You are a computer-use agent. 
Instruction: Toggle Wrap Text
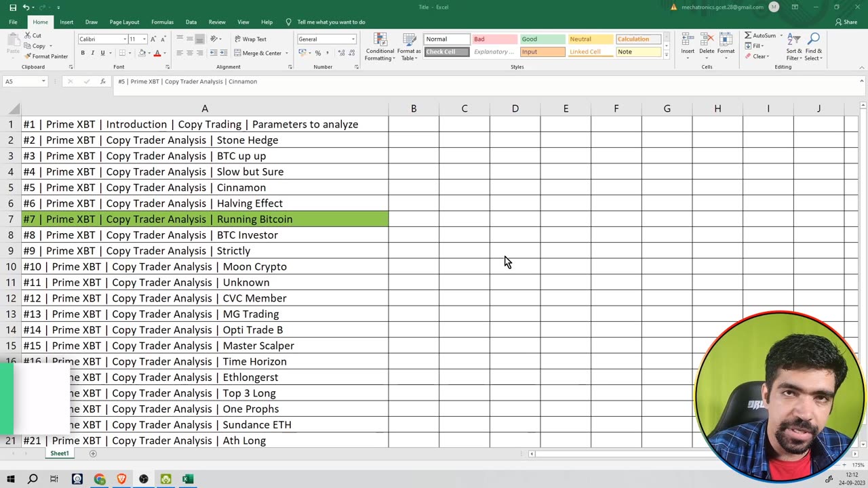[x=250, y=39]
